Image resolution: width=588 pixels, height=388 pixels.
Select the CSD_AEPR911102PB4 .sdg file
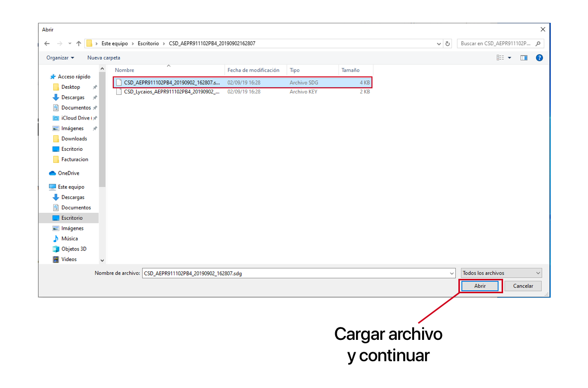243,82
